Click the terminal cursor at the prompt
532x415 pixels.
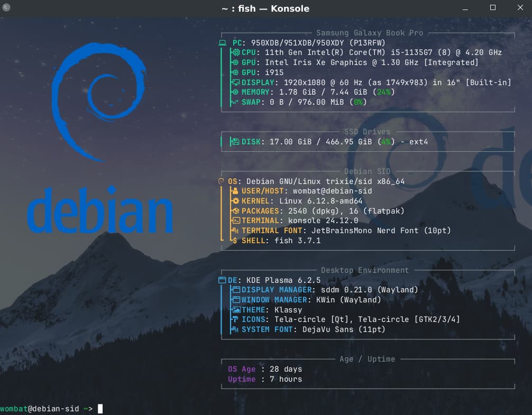click(100, 409)
